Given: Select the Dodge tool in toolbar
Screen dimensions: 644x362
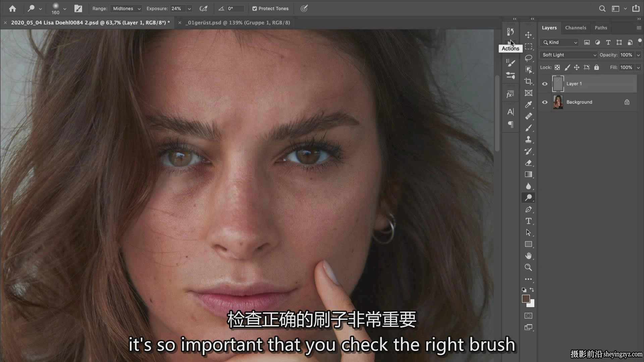Looking at the screenshot, I should (x=528, y=198).
